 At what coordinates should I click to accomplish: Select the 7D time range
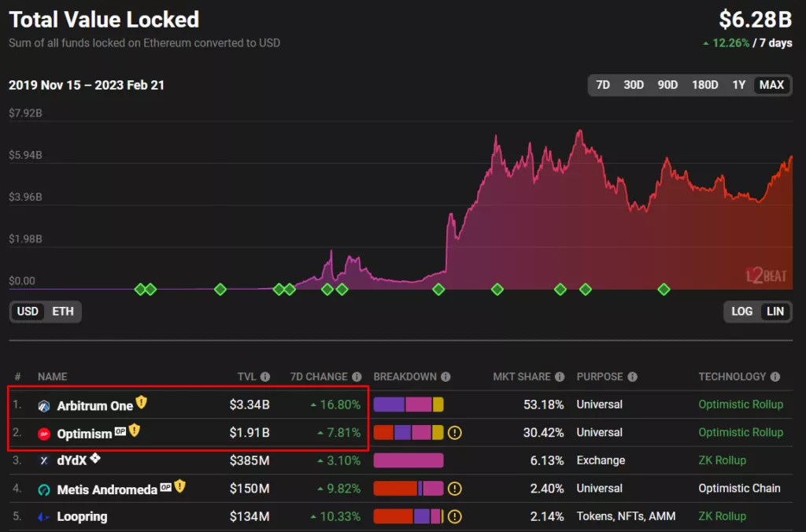[x=603, y=85]
